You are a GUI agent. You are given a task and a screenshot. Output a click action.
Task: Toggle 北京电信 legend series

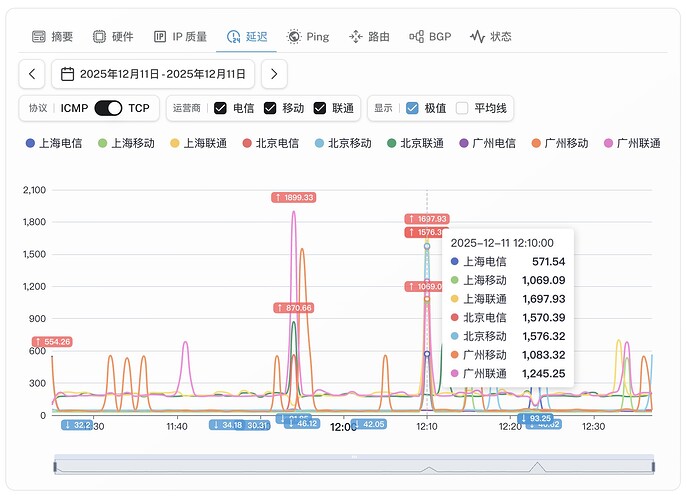[x=271, y=143]
